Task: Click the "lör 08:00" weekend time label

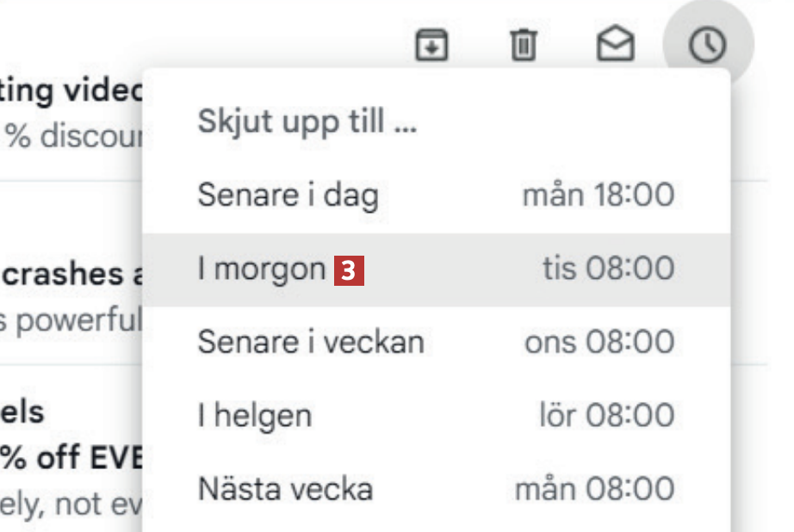Action: point(607,417)
